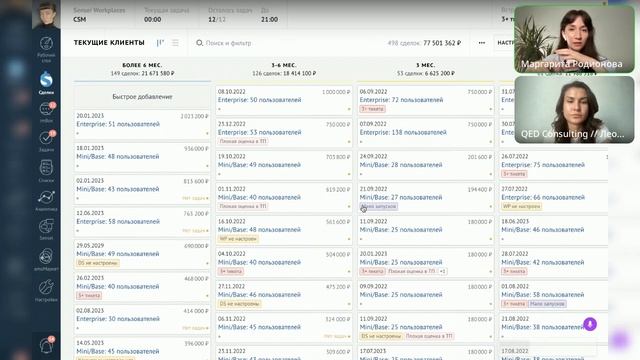The width and height of the screenshot is (640, 360).
Task: Open deal Enterprise: 51 пользователей
Action: (x=118, y=124)
